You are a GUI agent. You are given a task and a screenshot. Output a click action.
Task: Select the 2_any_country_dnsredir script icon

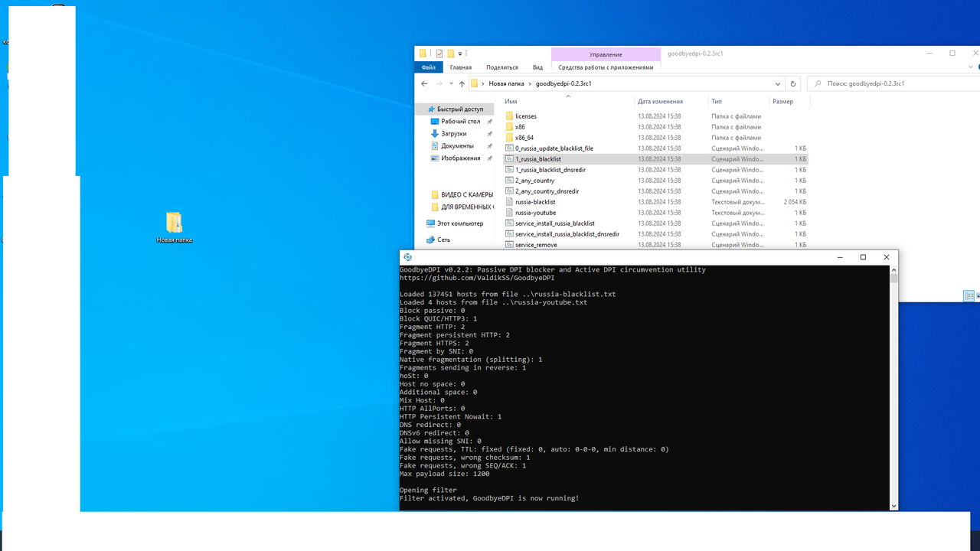(x=509, y=191)
